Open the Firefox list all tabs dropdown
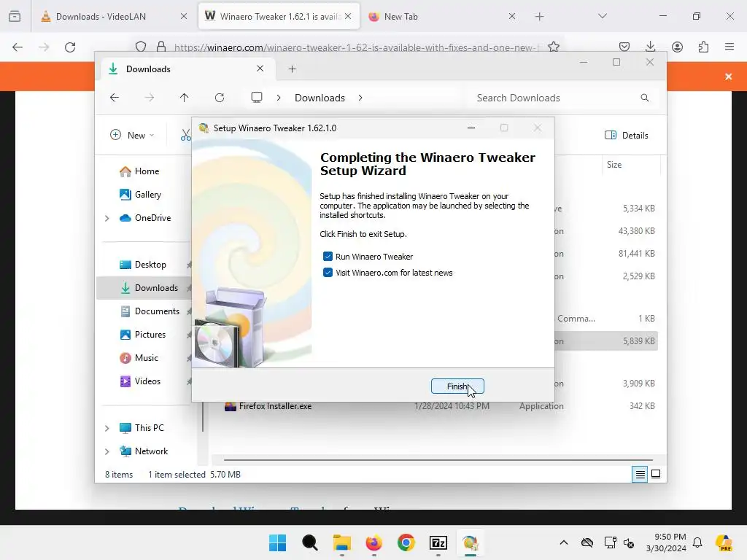The image size is (747, 560). [602, 16]
